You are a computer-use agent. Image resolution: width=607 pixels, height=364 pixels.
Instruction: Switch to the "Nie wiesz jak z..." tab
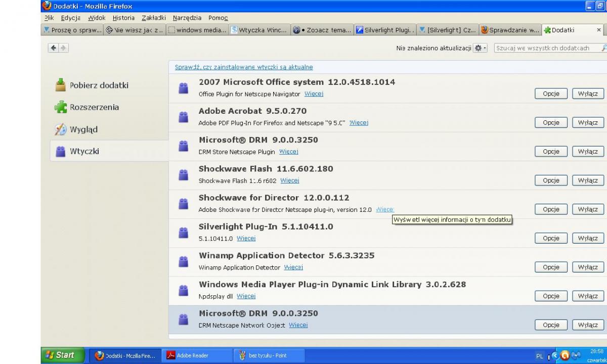click(x=135, y=30)
